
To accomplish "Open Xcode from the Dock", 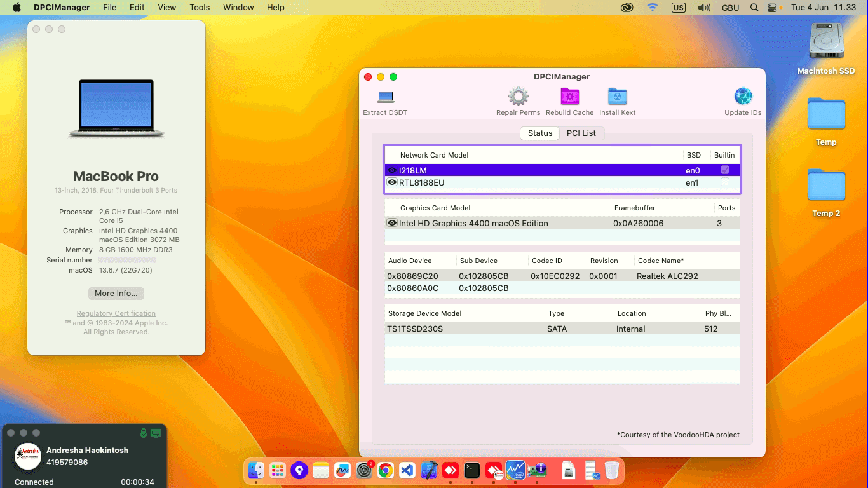I will tap(429, 470).
